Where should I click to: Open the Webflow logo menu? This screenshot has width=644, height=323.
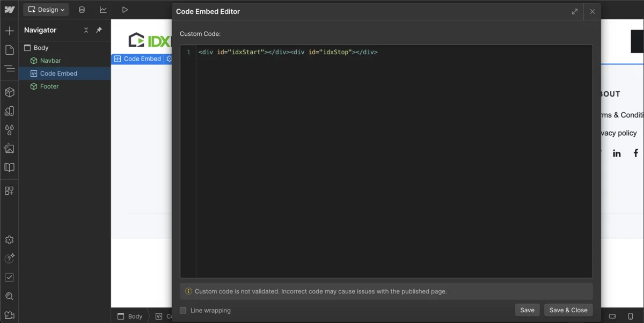(x=9, y=10)
